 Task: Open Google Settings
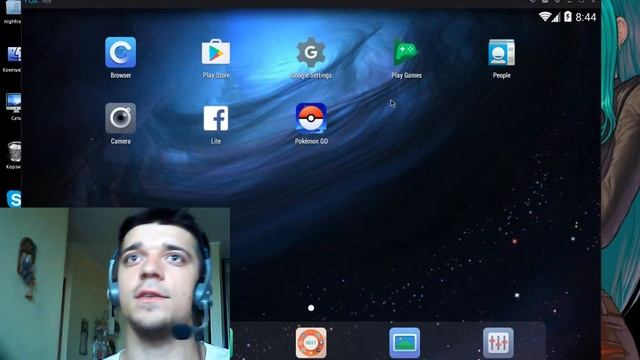coord(311,53)
